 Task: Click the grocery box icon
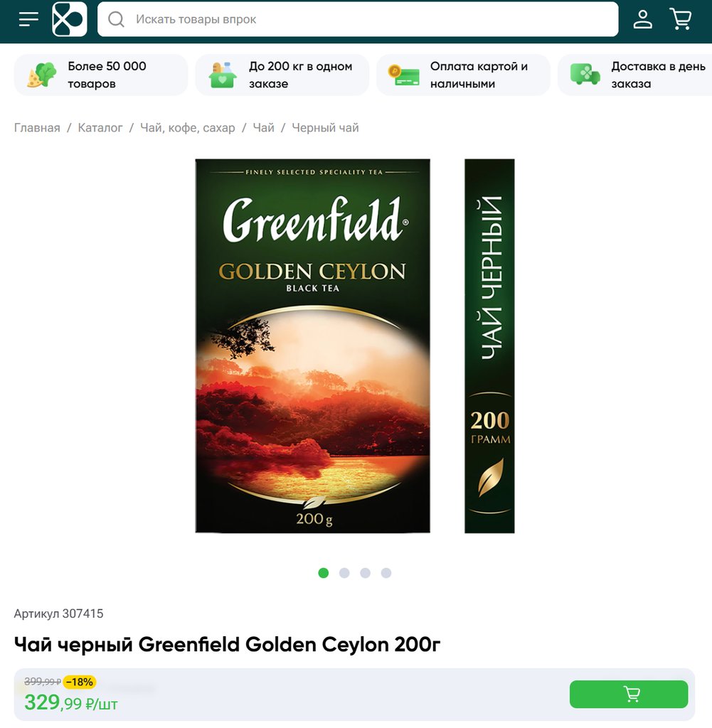tap(223, 75)
